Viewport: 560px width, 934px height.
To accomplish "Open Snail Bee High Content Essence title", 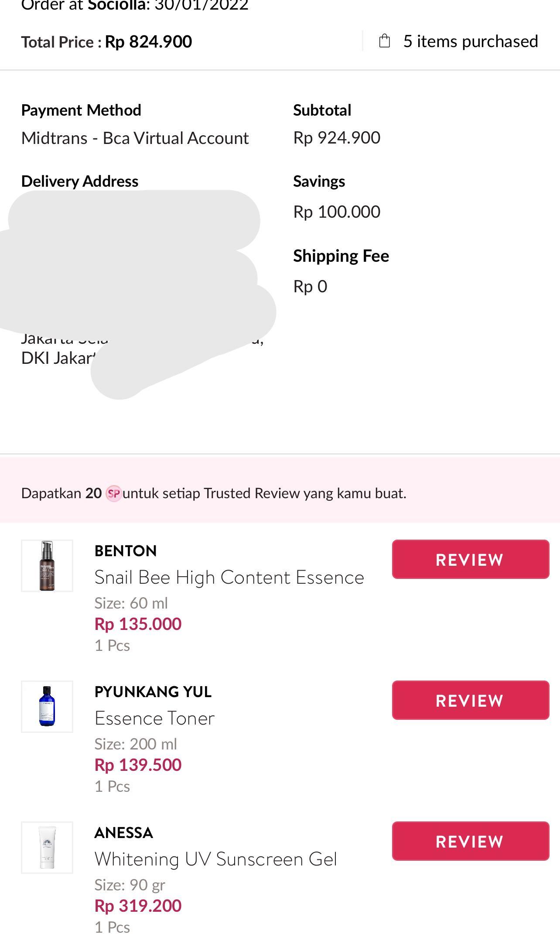I will (229, 578).
